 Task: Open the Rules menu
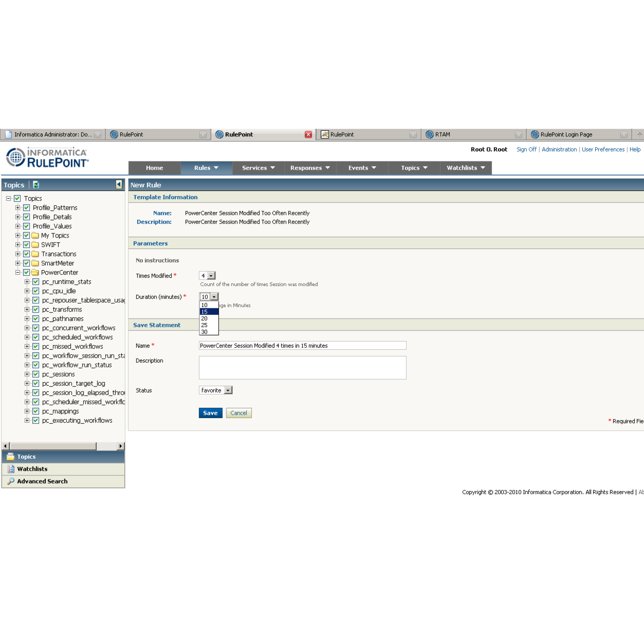(x=206, y=168)
